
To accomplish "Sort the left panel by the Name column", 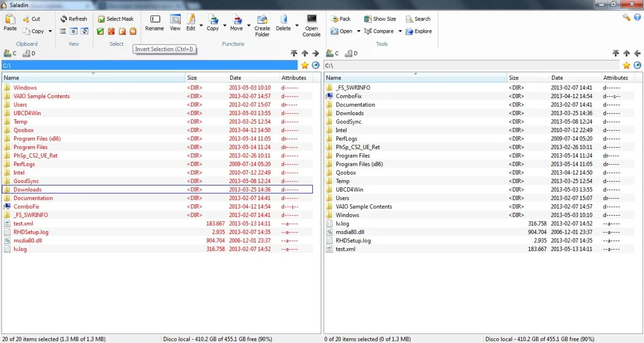I will pyautogui.click(x=93, y=78).
